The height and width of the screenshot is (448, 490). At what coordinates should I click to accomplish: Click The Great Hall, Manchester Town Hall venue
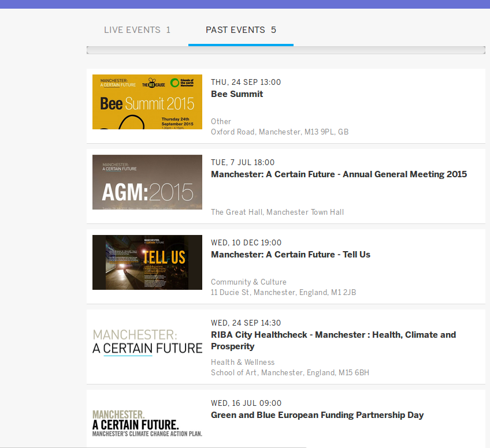point(277,212)
